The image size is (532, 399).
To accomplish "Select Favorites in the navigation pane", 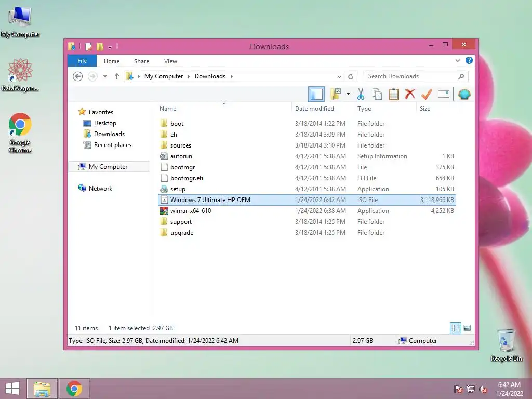I will pos(101,112).
